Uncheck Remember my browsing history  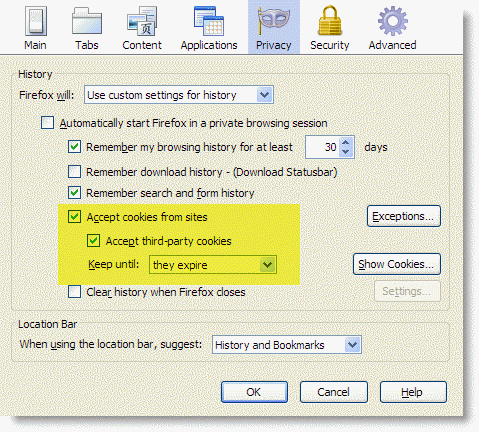[x=74, y=147]
